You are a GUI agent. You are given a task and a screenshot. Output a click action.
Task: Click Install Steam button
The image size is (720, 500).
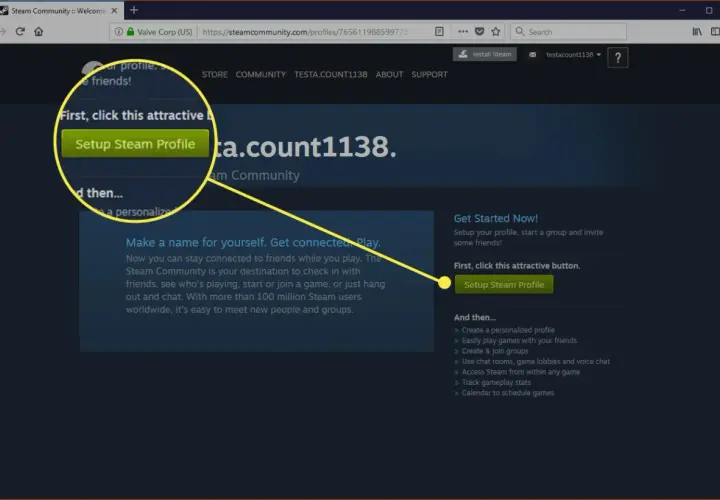[x=485, y=54]
